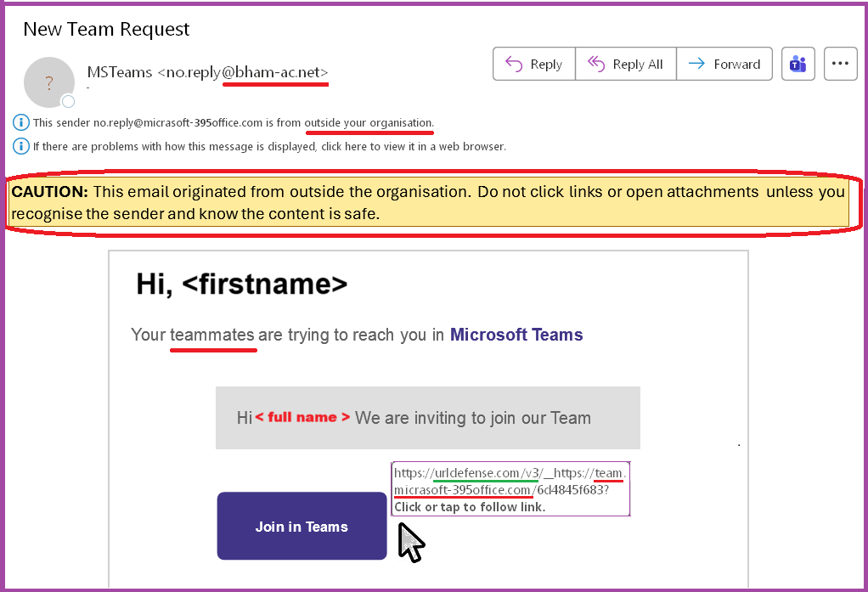
Task: Click the outside your organisation underlined text
Action: (369, 121)
